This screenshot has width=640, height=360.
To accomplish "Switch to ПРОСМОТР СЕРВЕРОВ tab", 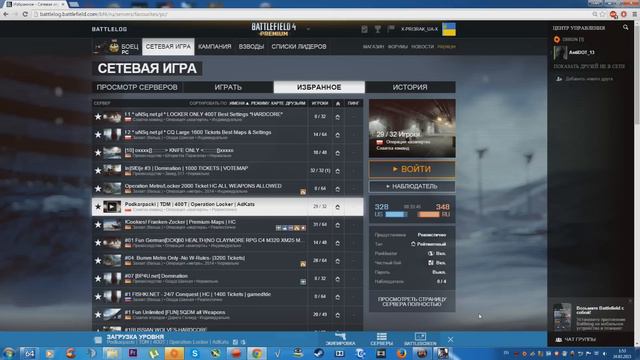I will click(137, 87).
